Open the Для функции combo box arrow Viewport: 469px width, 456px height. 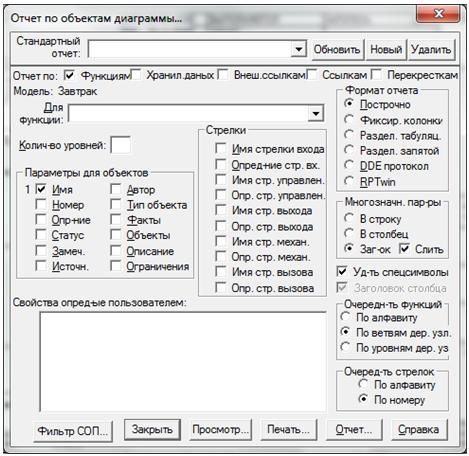click(x=315, y=114)
